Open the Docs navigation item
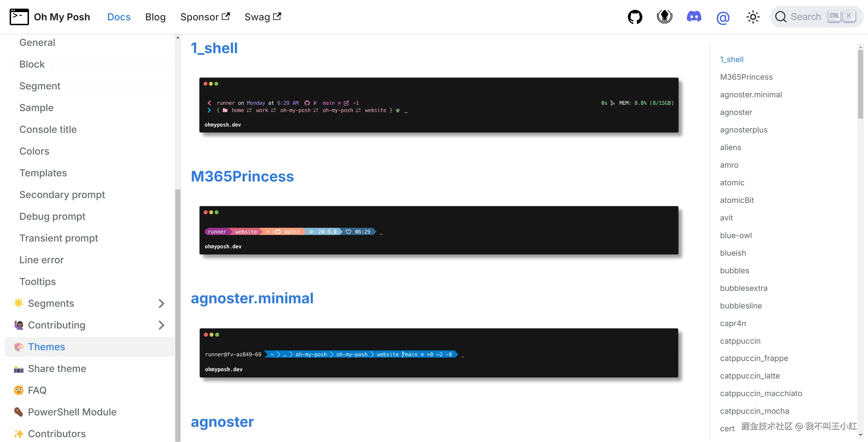 [119, 17]
